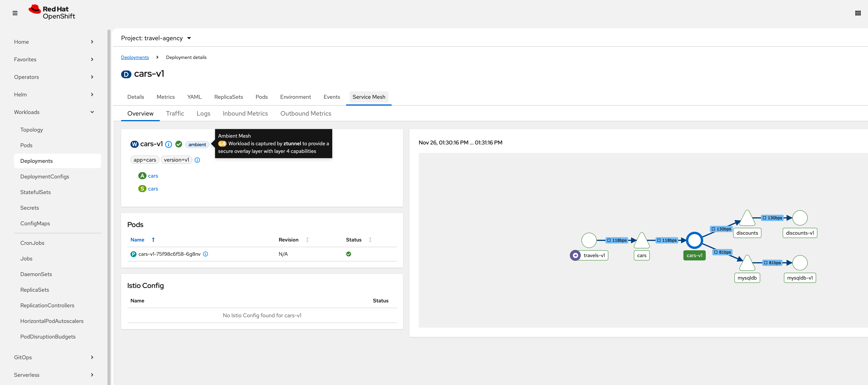The width and height of the screenshot is (868, 385).
Task: Click the info icon on pod cars-v1-75f98c6f58
Action: [205, 254]
